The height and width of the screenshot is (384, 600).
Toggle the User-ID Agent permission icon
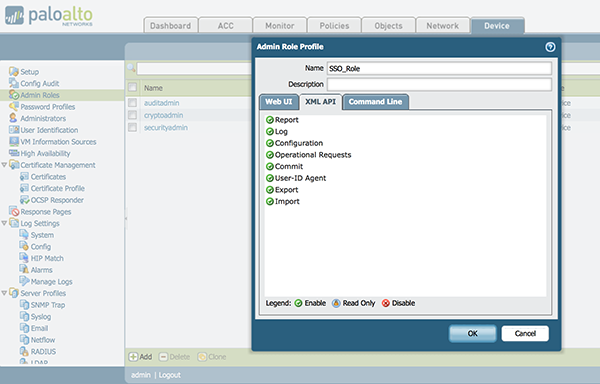pyautogui.click(x=270, y=178)
